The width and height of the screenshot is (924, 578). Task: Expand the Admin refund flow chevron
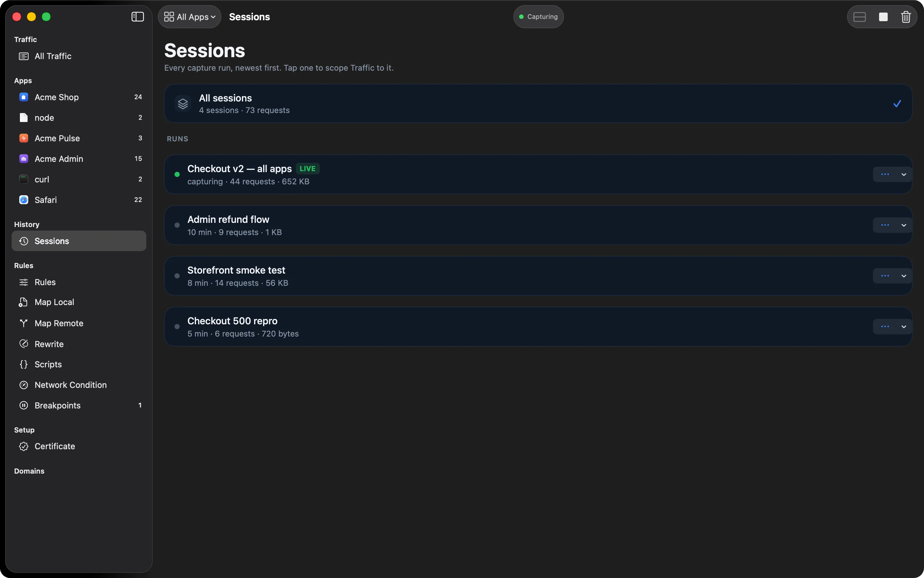pyautogui.click(x=904, y=225)
